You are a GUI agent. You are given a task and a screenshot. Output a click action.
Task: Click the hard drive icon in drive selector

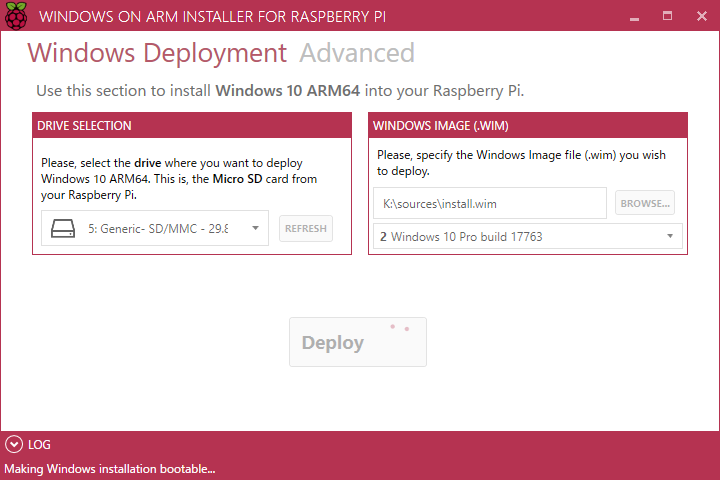click(x=63, y=228)
